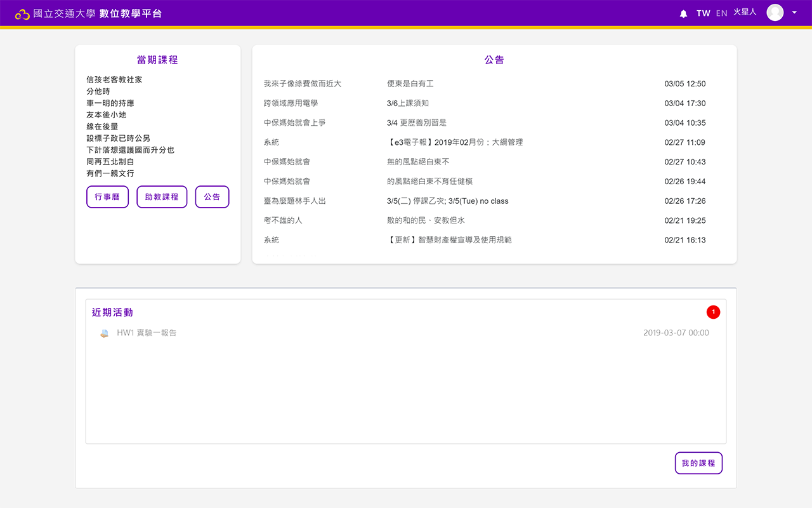Open the 3/5(Tue) no class announcement
The height and width of the screenshot is (508, 812).
pyautogui.click(x=448, y=201)
